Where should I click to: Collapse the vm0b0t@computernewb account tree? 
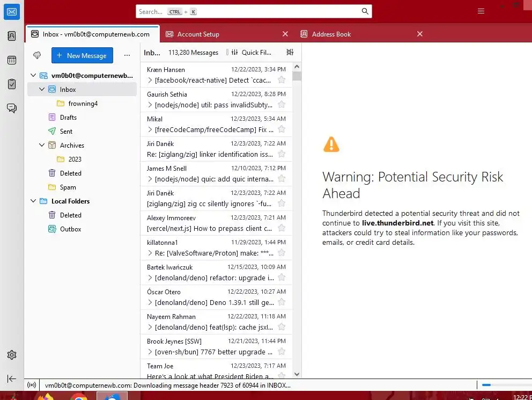click(33, 75)
